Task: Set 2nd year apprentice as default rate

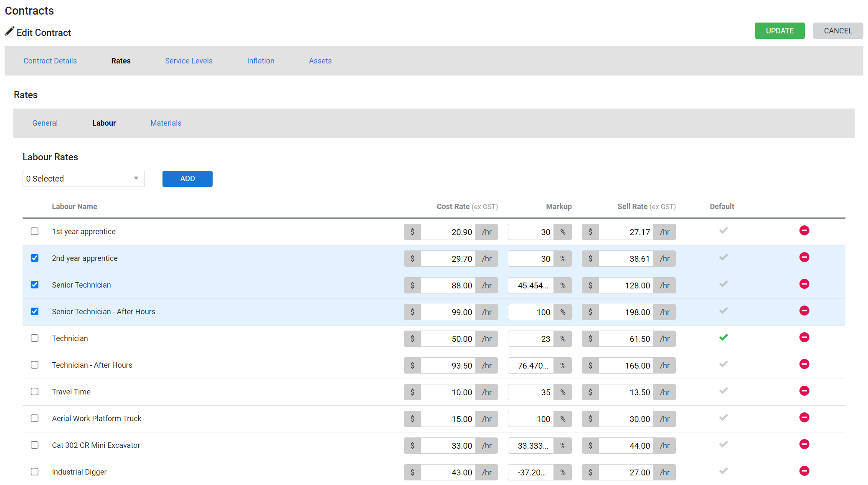Action: click(x=723, y=257)
